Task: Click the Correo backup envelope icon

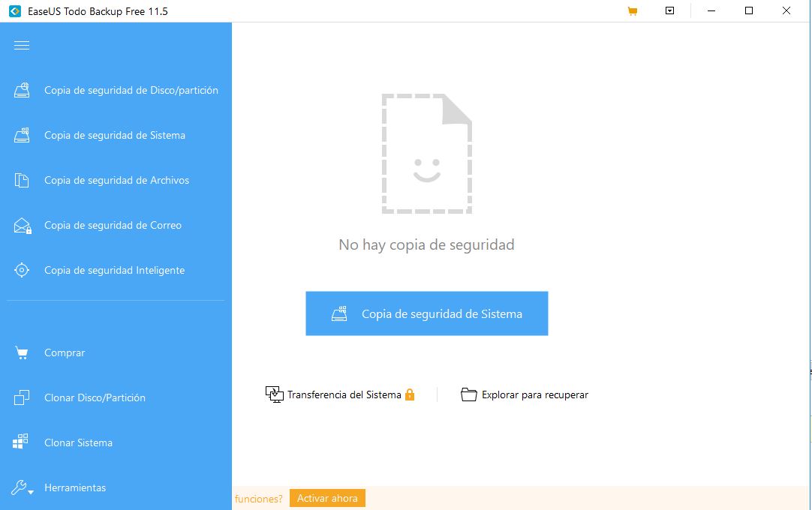Action: pyautogui.click(x=22, y=226)
